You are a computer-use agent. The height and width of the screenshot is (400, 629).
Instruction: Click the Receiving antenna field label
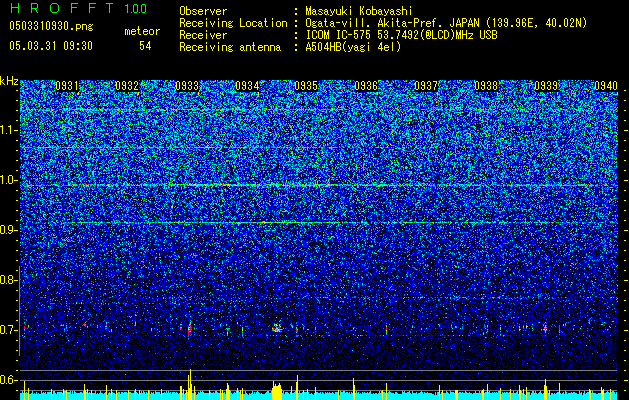(x=230, y=47)
